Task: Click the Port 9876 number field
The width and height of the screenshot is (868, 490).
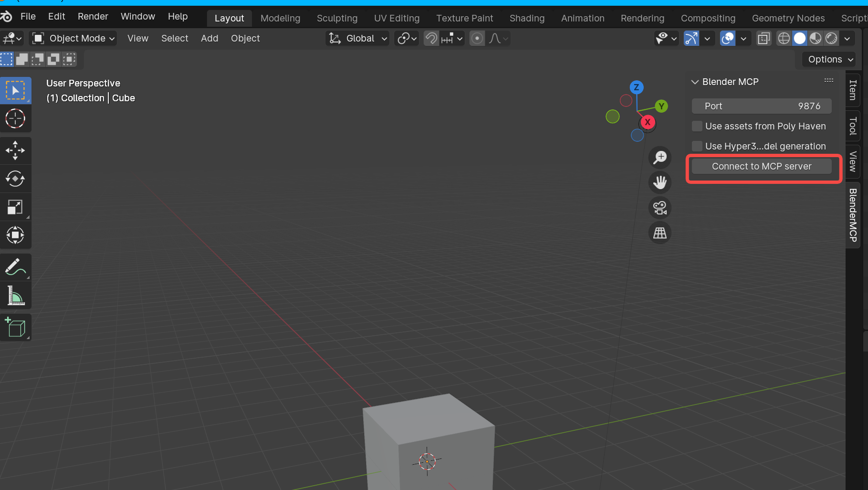Action: [x=762, y=106]
